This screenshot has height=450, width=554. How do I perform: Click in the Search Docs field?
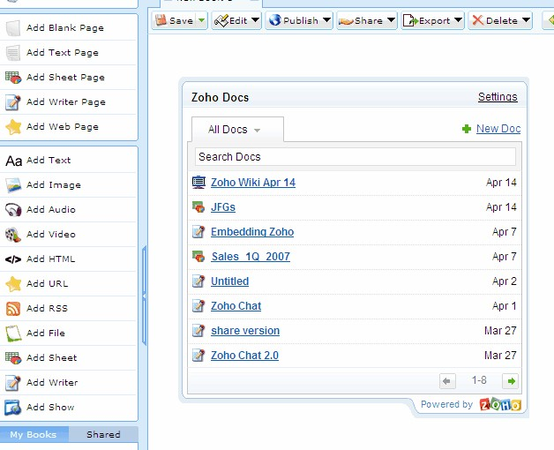[x=355, y=157]
